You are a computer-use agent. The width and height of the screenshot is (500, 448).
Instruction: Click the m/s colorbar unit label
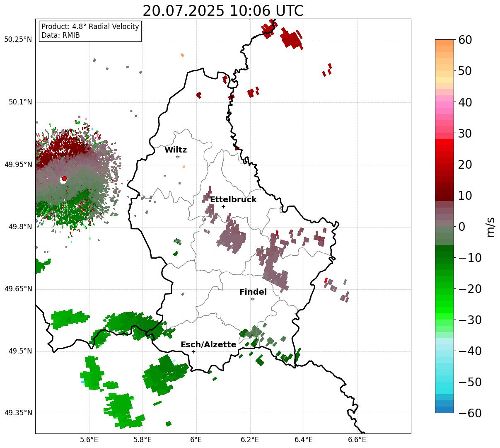tap(491, 226)
